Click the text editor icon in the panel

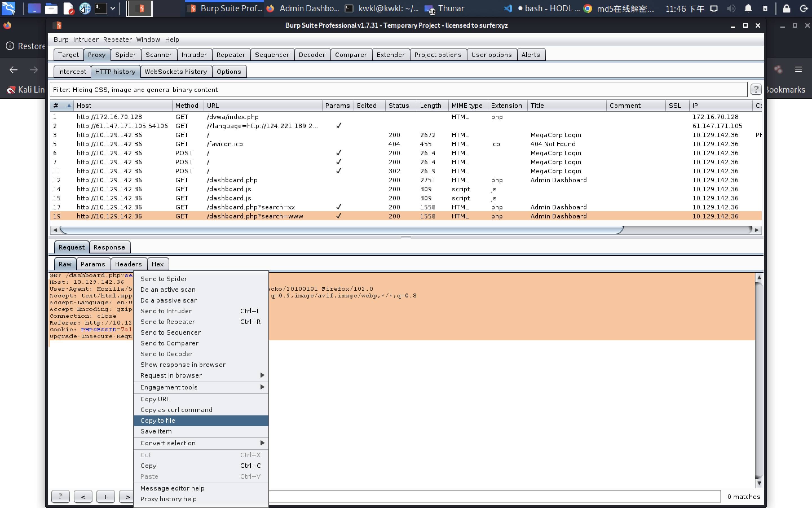point(69,8)
